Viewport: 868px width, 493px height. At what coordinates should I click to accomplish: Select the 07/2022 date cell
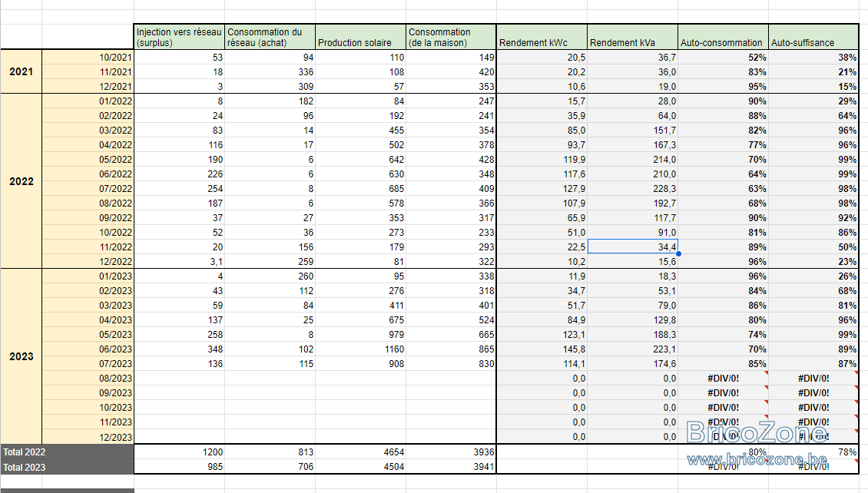[x=88, y=189]
